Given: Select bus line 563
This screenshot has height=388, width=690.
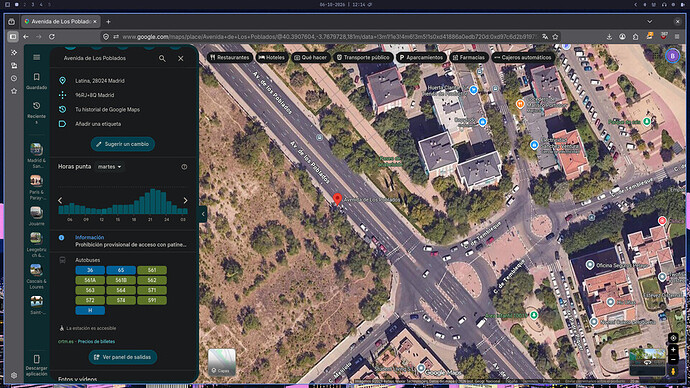Looking at the screenshot, I should pyautogui.click(x=90, y=290).
